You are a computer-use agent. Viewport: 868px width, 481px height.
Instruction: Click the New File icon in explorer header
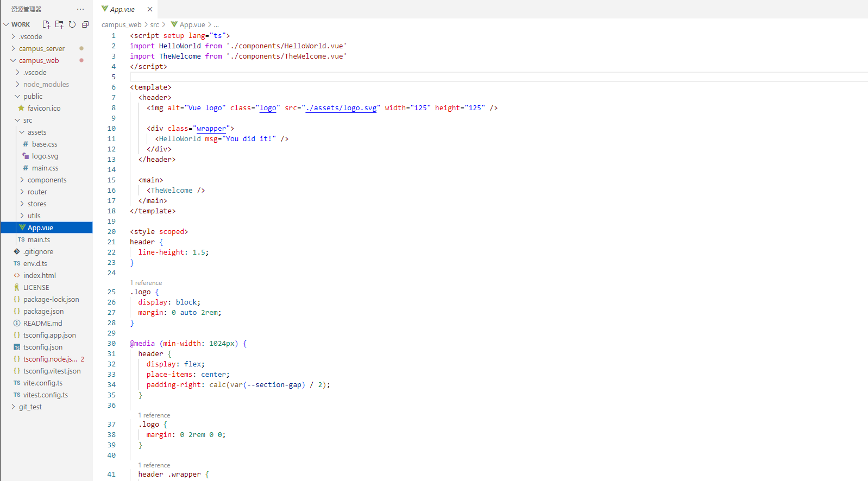(x=46, y=24)
